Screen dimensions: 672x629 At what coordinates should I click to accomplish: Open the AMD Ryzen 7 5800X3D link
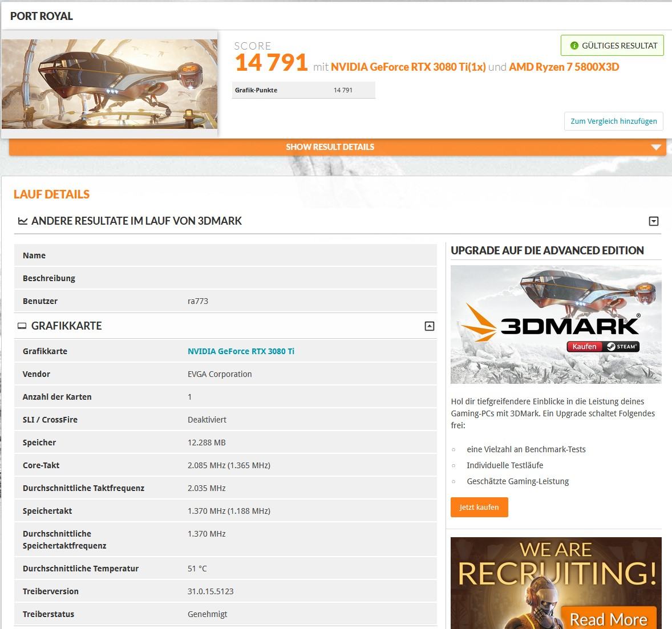tap(564, 67)
